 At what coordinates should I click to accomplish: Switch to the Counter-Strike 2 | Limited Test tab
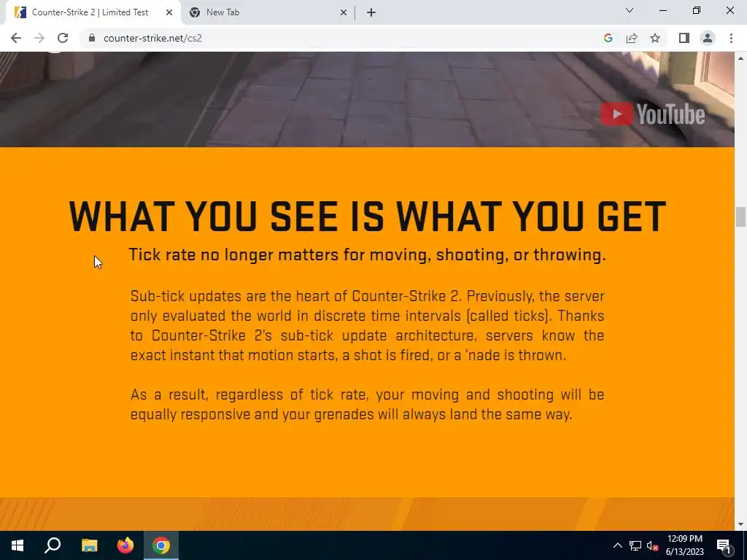pos(90,12)
